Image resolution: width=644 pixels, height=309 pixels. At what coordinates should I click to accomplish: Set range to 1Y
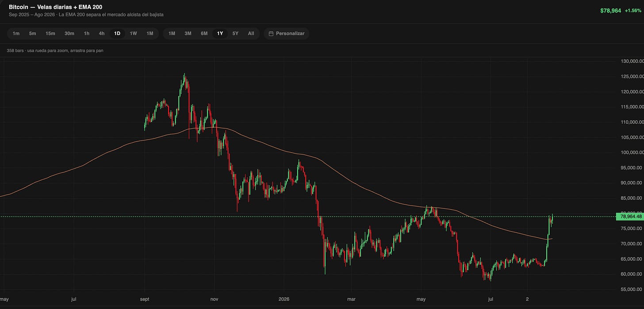click(220, 34)
